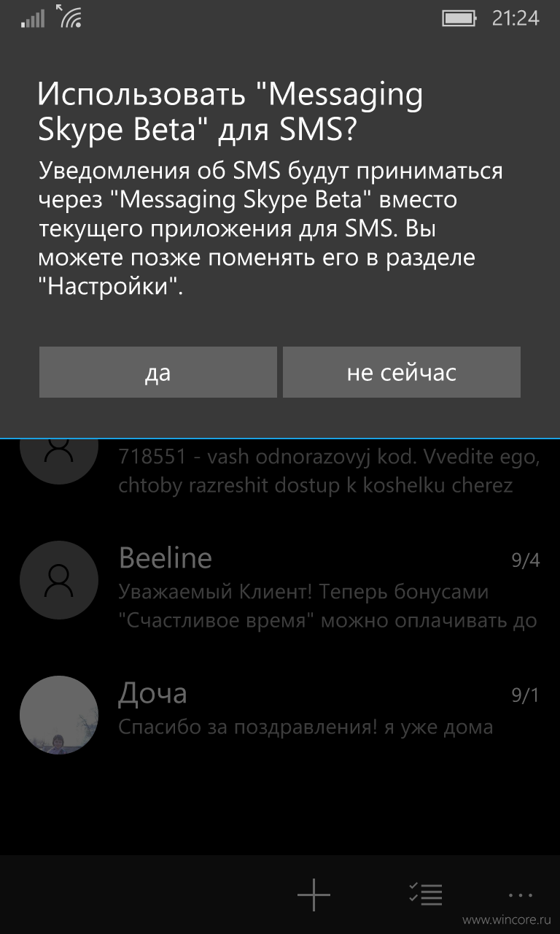The width and height of the screenshot is (560, 934).
Task: Tap the 9/4 date on Beeline thread
Action: 525,561
